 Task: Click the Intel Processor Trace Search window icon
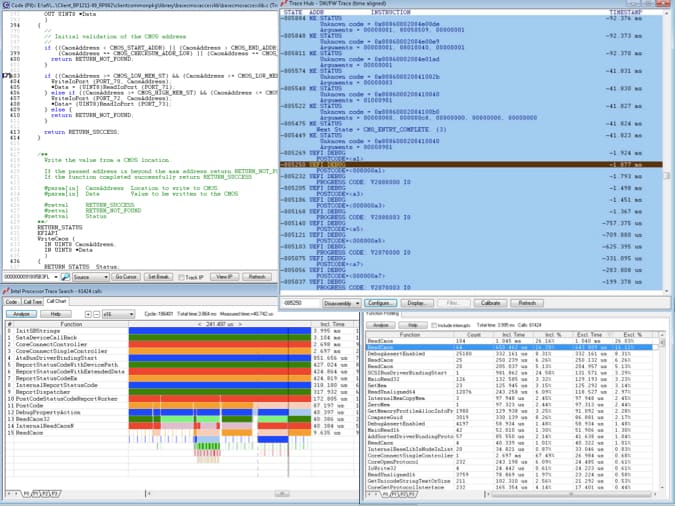tap(6, 291)
